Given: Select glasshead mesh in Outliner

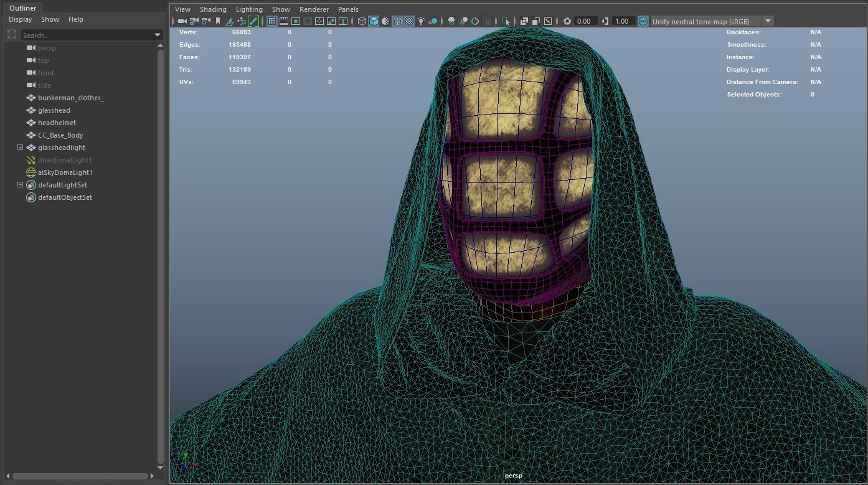Looking at the screenshot, I should coord(54,110).
